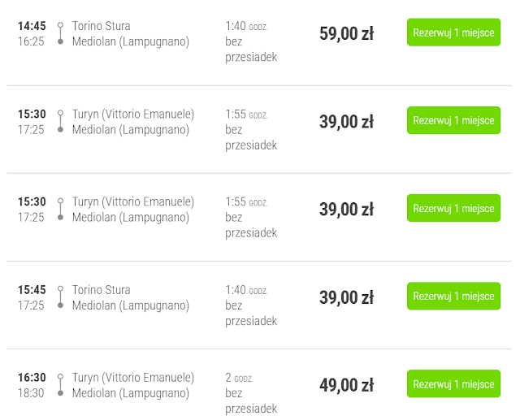
Task: Select the route icon of the first 15:30 trip
Action: [x=60, y=121]
